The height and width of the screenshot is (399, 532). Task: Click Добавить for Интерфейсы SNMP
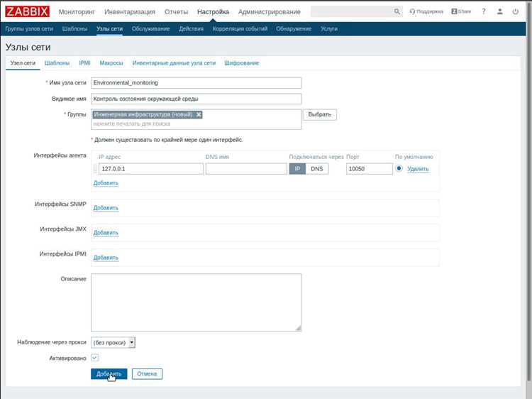coord(106,208)
